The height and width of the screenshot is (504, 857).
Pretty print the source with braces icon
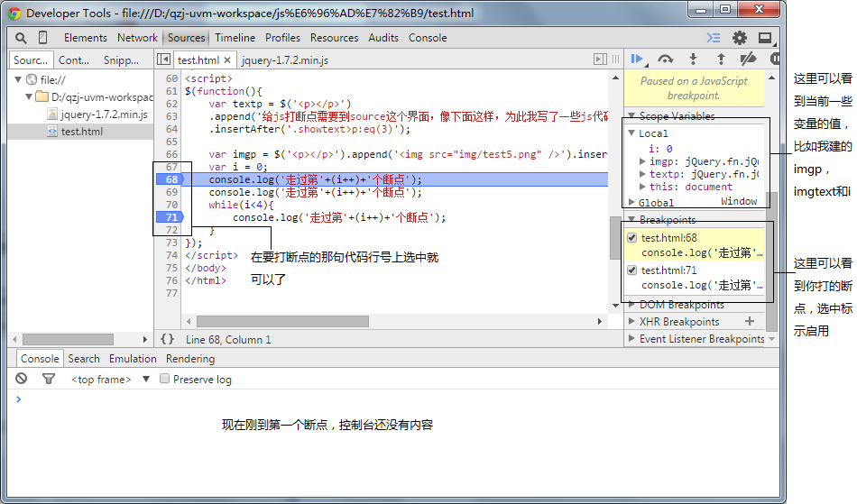coord(167,339)
